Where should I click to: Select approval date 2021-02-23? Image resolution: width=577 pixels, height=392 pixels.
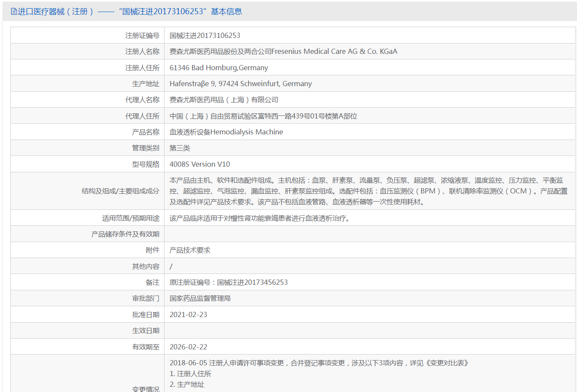(188, 314)
